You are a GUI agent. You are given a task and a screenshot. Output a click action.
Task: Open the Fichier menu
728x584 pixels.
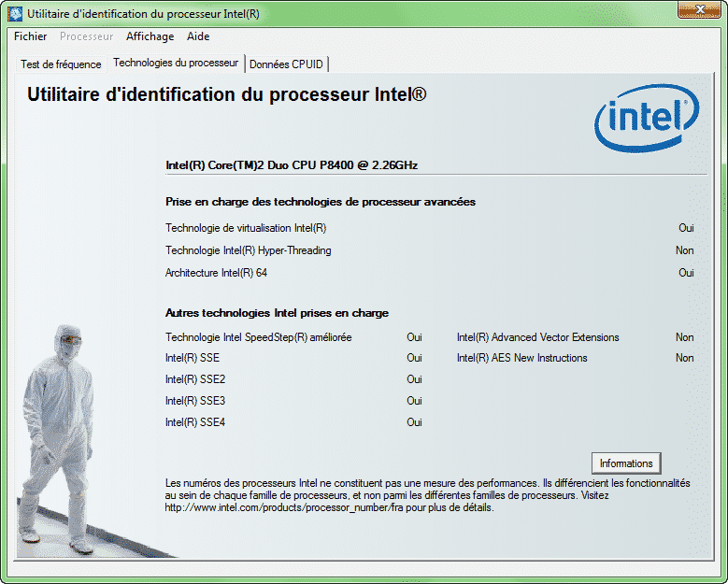coord(30,36)
